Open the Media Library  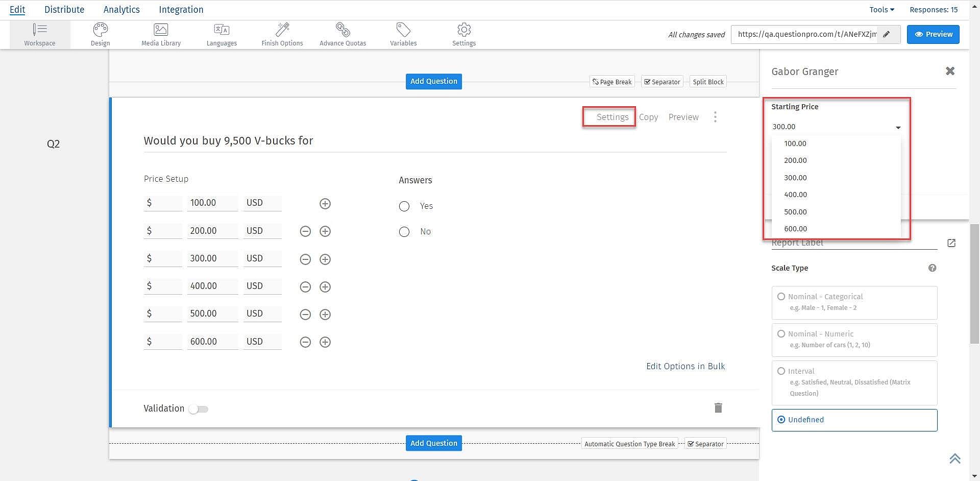pyautogui.click(x=161, y=35)
